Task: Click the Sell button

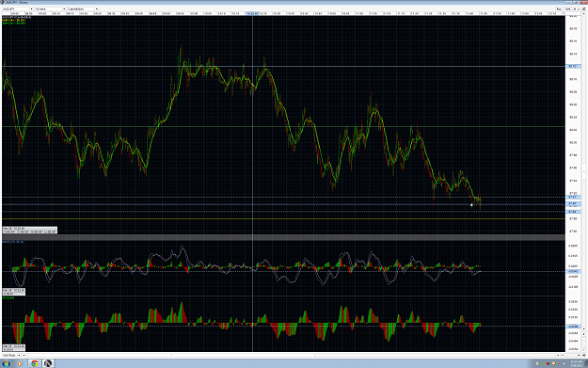Action: pos(567,8)
